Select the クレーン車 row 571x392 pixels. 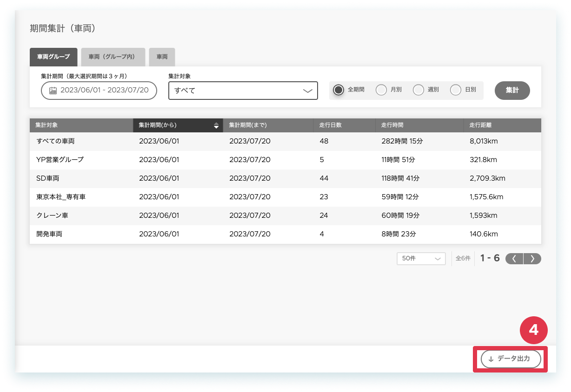click(285, 216)
